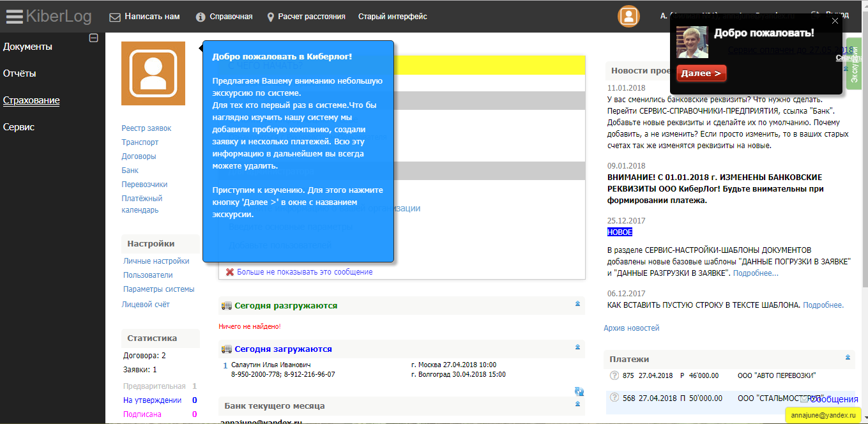Click the blue НОВОЕ news heading

click(x=620, y=232)
